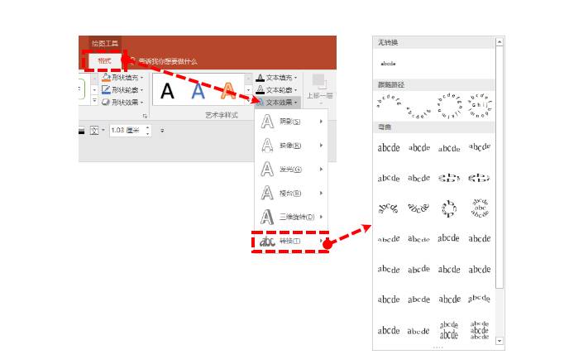Choose the open circle follow path effect
The image size is (588, 364).
pos(449,106)
